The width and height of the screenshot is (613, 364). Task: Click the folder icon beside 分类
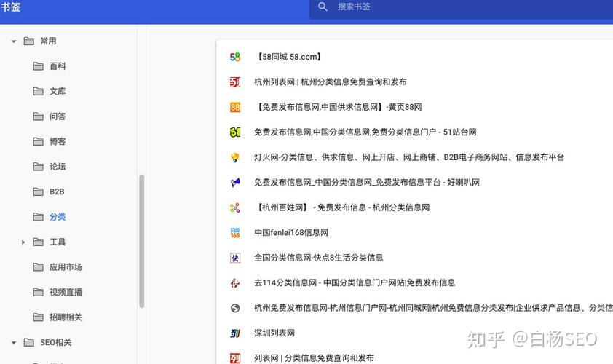pyautogui.click(x=39, y=217)
